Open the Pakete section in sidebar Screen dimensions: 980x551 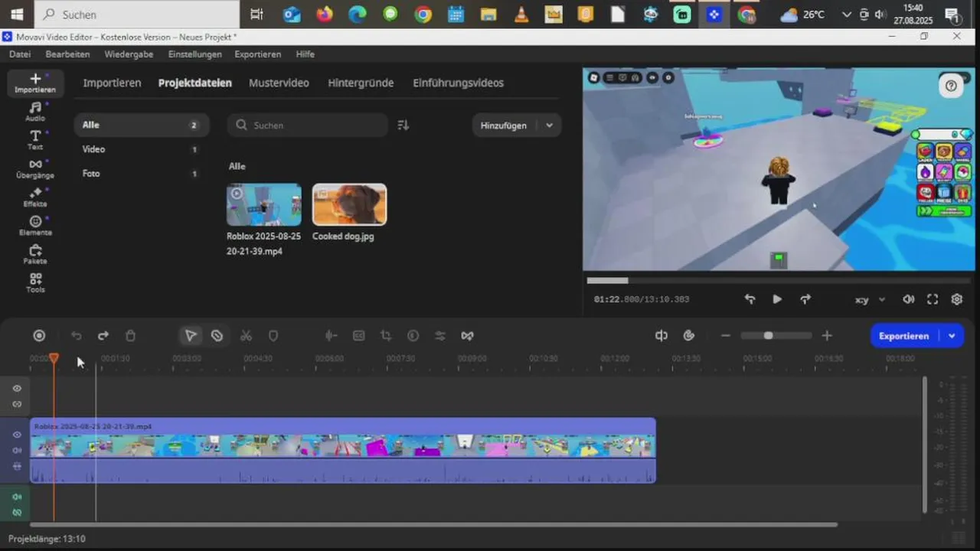[35, 254]
